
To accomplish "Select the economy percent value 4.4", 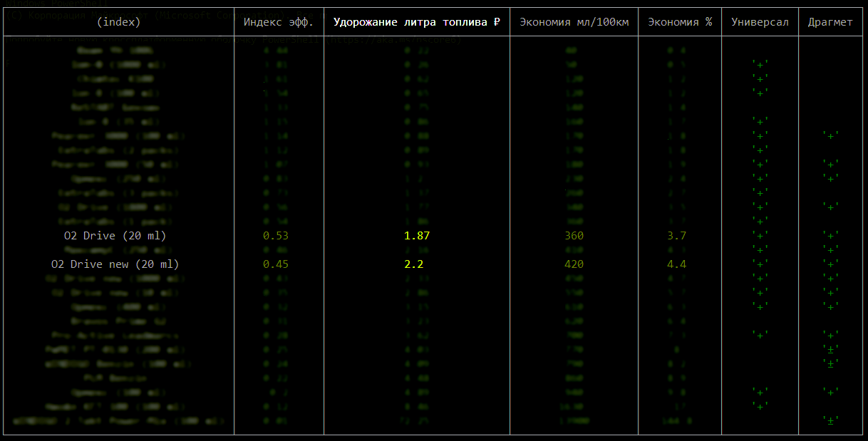I will coord(677,264).
